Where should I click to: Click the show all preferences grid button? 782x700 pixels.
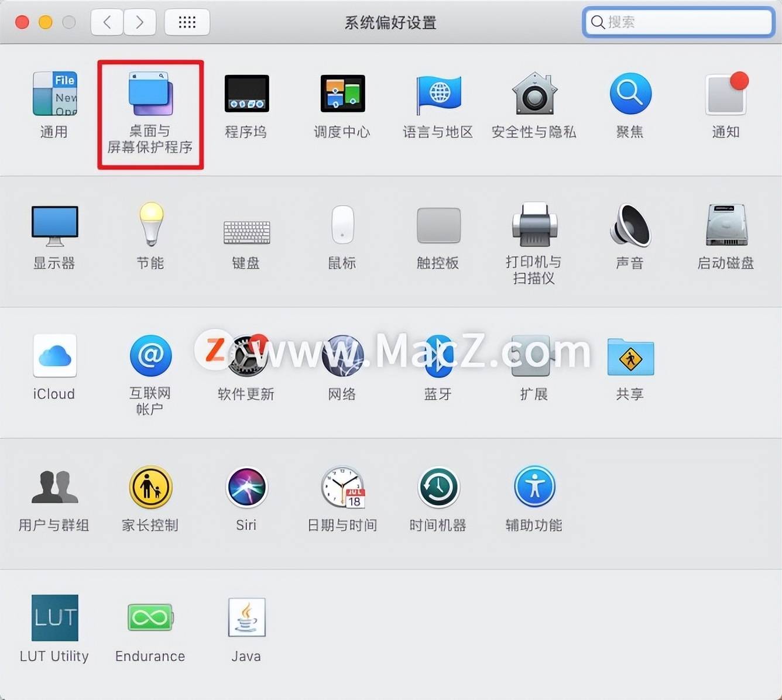[x=187, y=22]
